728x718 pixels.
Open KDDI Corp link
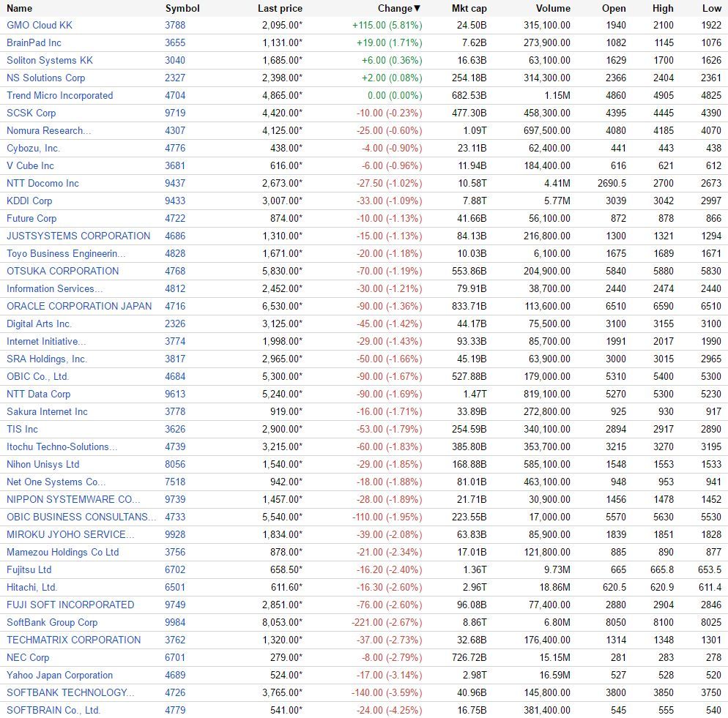[29, 201]
